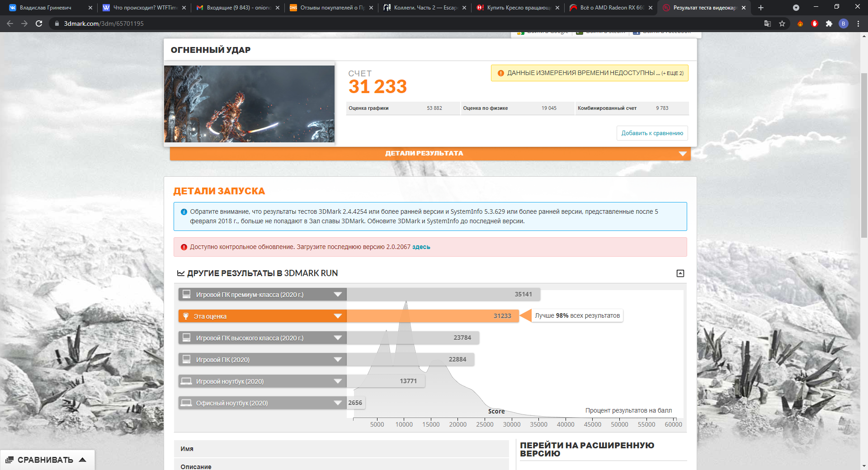868x470 pixels.
Task: Click the Fire Strike benchmark thumbnail
Action: click(249, 104)
